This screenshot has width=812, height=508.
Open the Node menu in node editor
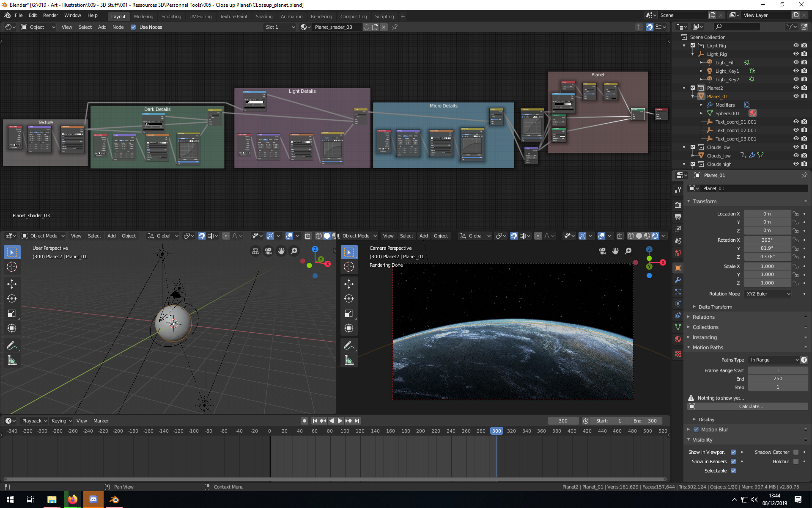point(118,27)
